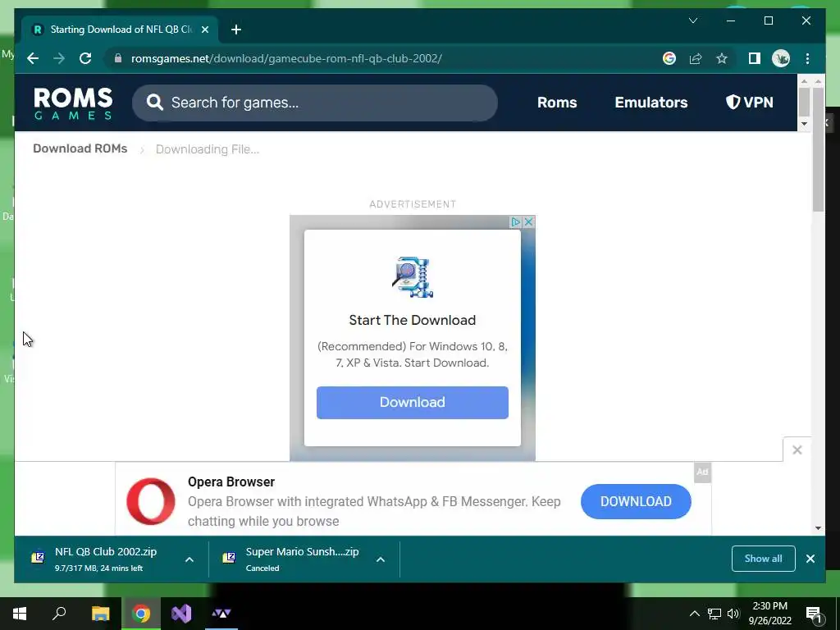
Task: Open Visual Studio from taskbar
Action: [x=181, y=614]
